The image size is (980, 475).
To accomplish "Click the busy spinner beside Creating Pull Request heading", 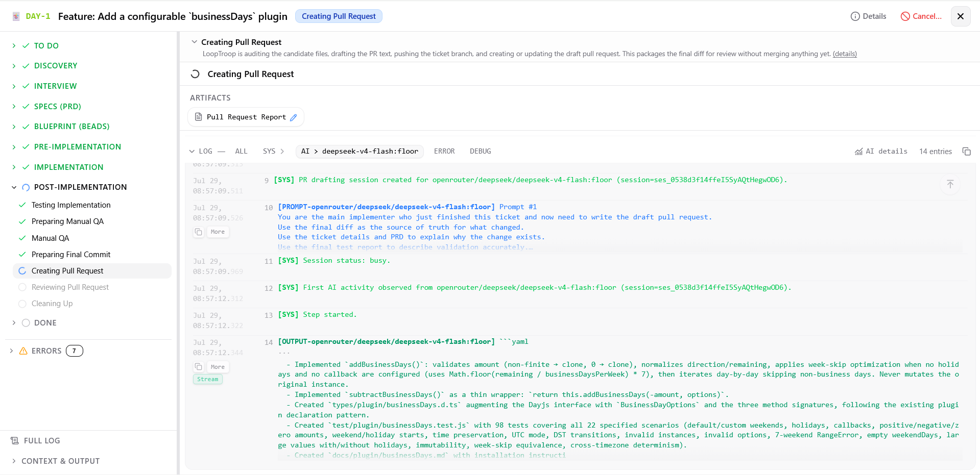I will coord(195,74).
